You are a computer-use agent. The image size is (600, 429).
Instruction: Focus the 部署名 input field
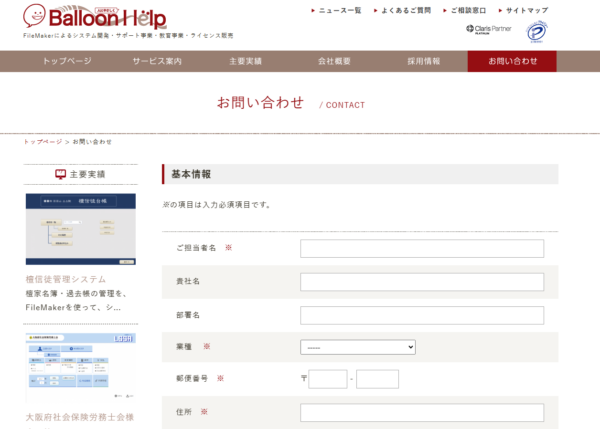click(x=422, y=315)
